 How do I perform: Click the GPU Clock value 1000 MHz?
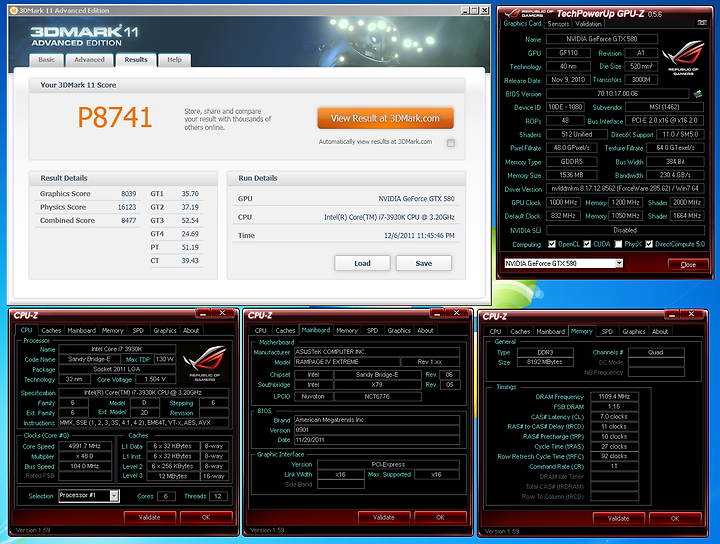[563, 202]
